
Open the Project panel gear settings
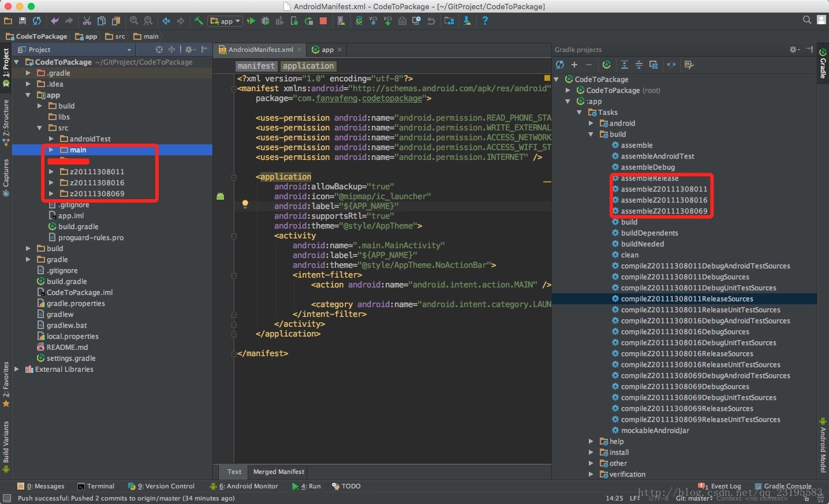pos(190,50)
